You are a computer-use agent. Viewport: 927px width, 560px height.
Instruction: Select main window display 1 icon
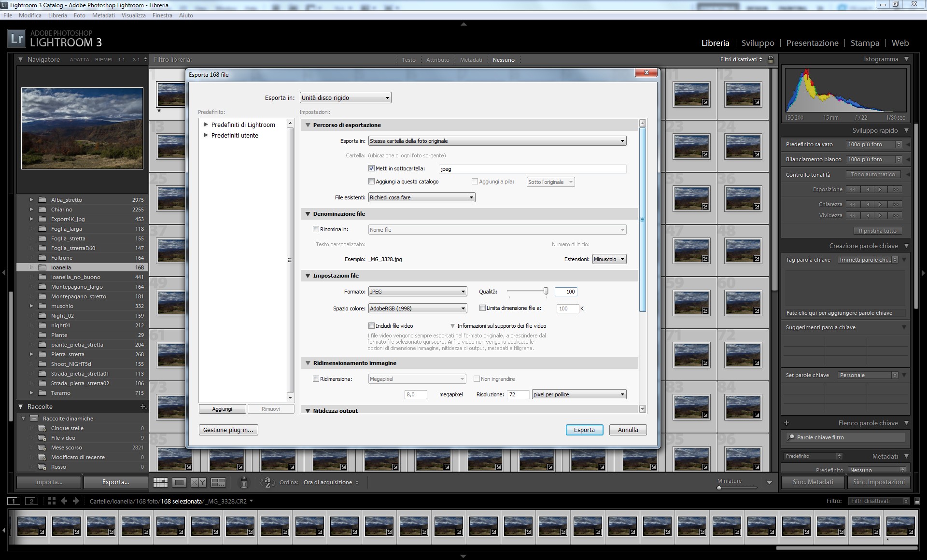click(x=14, y=501)
